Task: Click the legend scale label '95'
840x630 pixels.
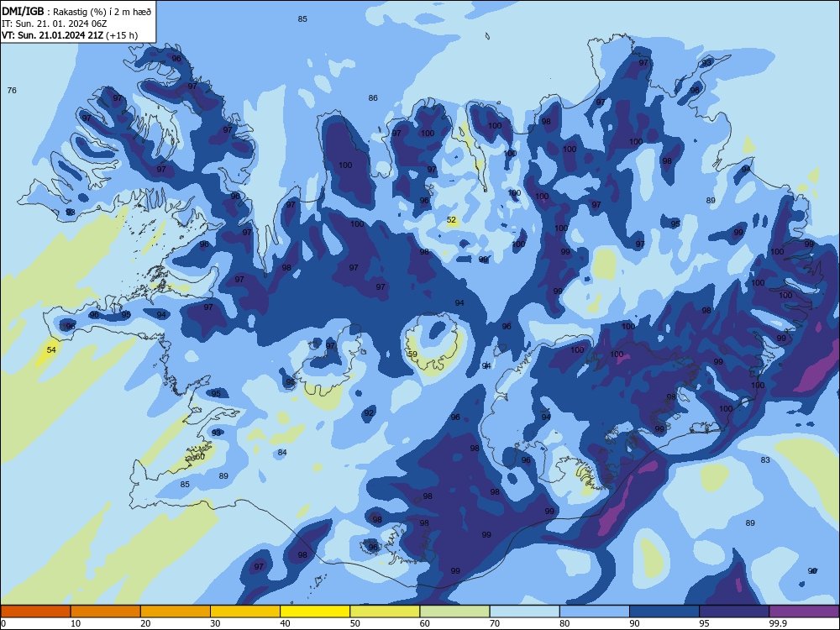Action: [x=705, y=623]
